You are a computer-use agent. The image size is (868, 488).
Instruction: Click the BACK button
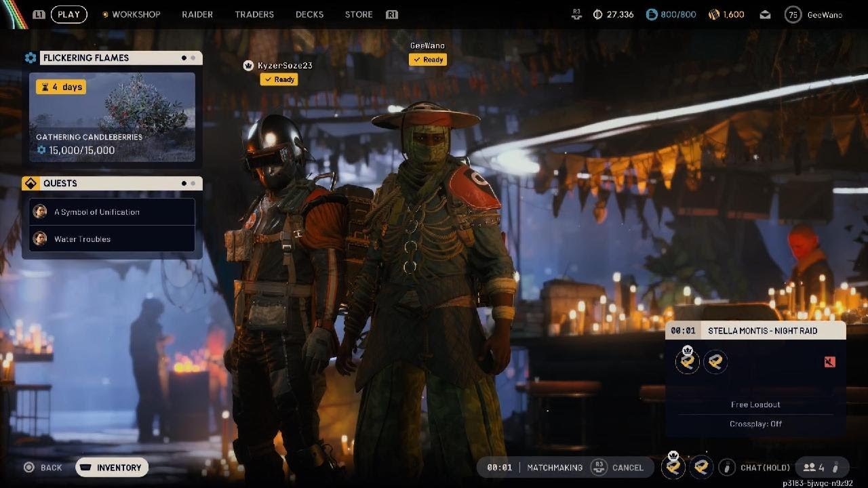click(x=43, y=468)
